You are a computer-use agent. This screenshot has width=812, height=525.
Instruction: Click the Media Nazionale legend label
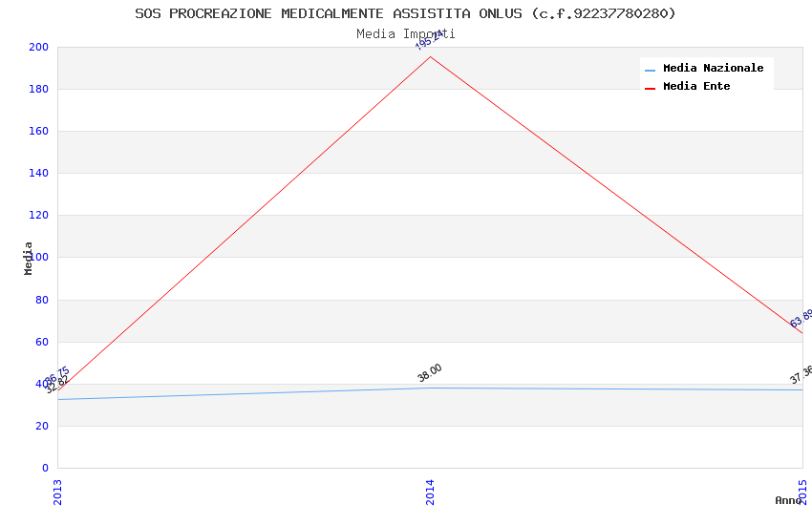point(713,68)
